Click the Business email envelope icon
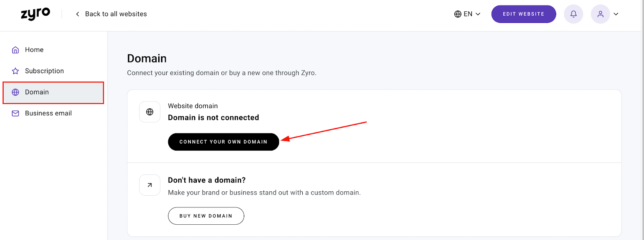The height and width of the screenshot is (240, 644). 15,114
